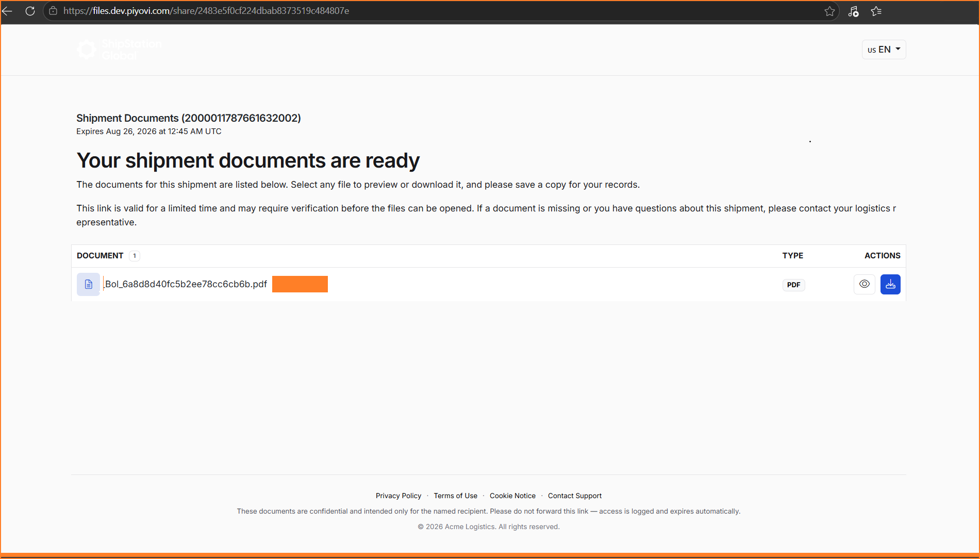Click the paragraph starting "This link is valid"

486,215
